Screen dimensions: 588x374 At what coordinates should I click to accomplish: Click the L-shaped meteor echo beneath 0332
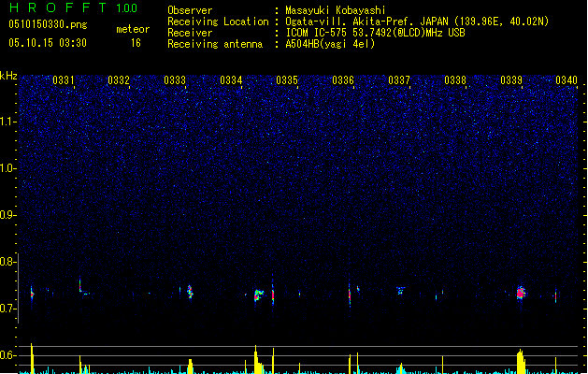click(83, 288)
